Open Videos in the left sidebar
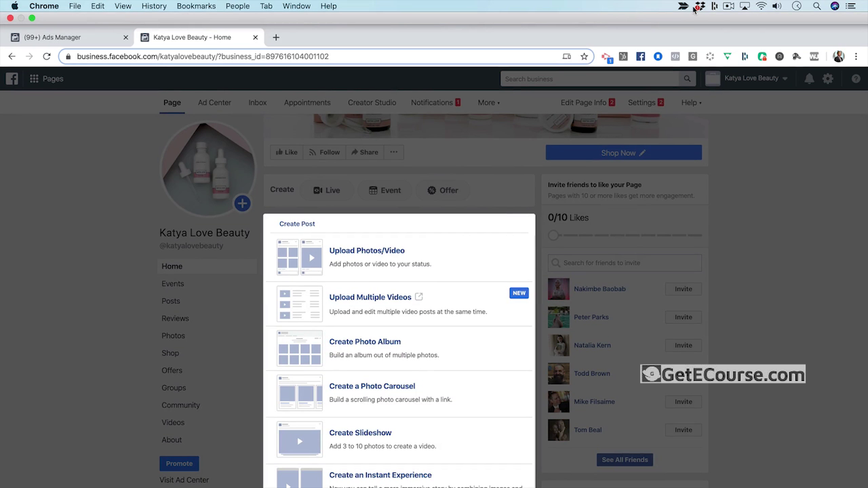 coord(173,422)
